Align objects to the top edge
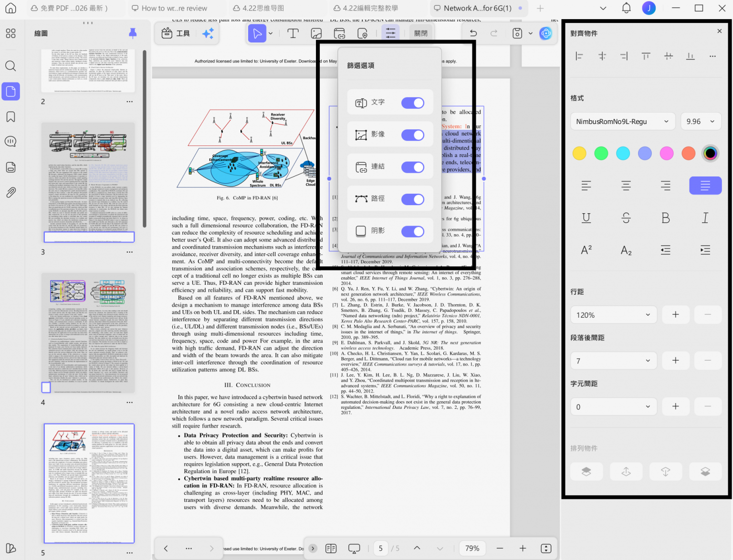Viewport: 733px width, 560px height. click(646, 56)
